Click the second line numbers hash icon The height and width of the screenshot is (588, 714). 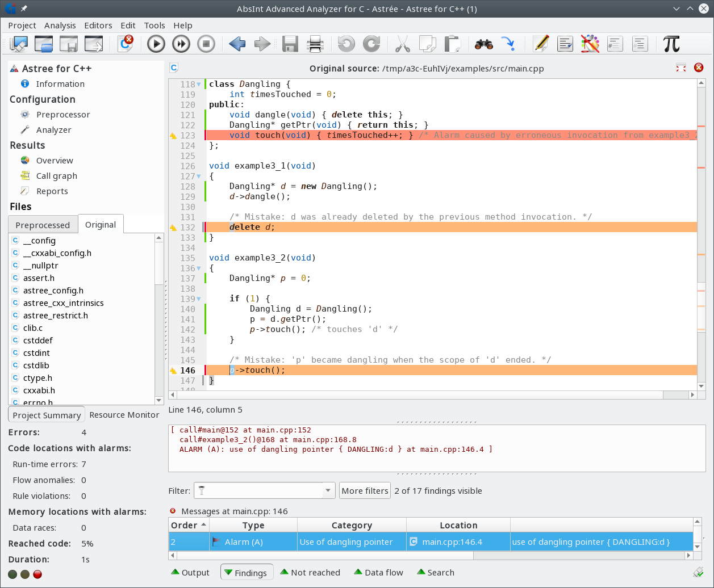tap(640, 44)
